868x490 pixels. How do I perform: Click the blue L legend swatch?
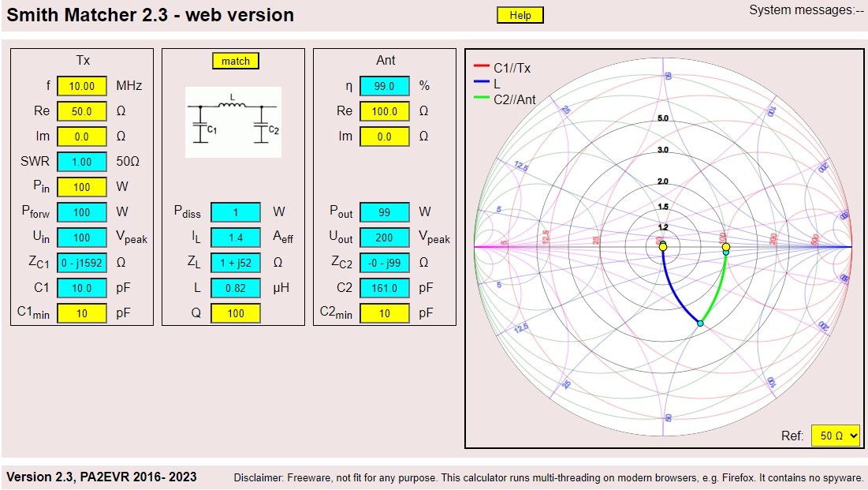pos(480,84)
